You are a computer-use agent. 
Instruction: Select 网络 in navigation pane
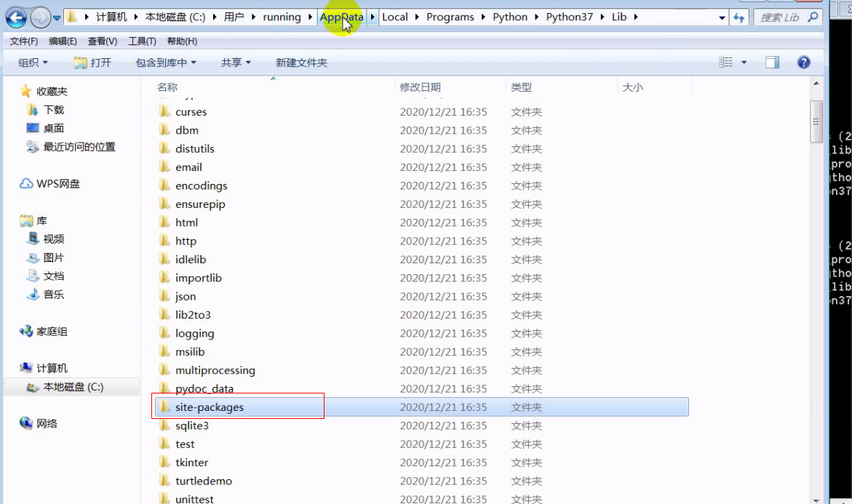pyautogui.click(x=47, y=423)
